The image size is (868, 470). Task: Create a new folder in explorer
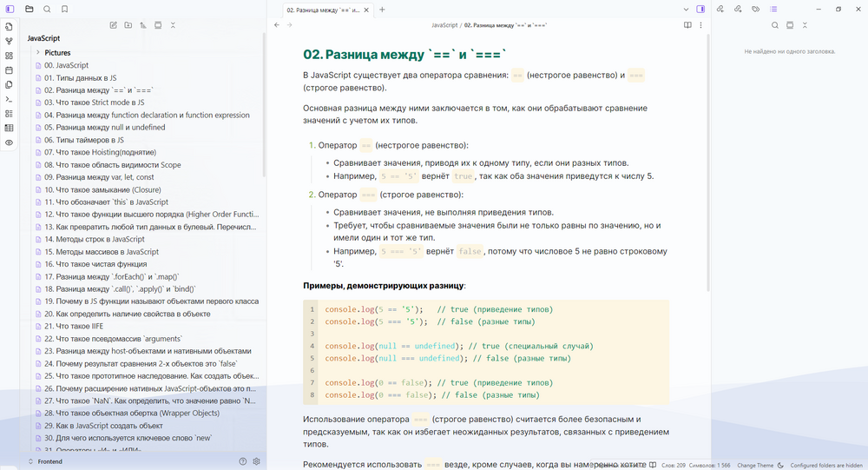tap(128, 25)
